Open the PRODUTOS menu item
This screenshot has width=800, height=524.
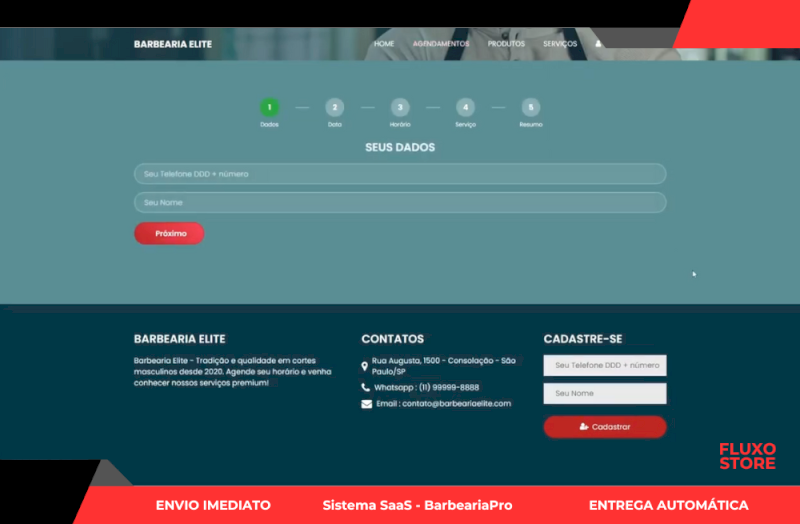506,44
